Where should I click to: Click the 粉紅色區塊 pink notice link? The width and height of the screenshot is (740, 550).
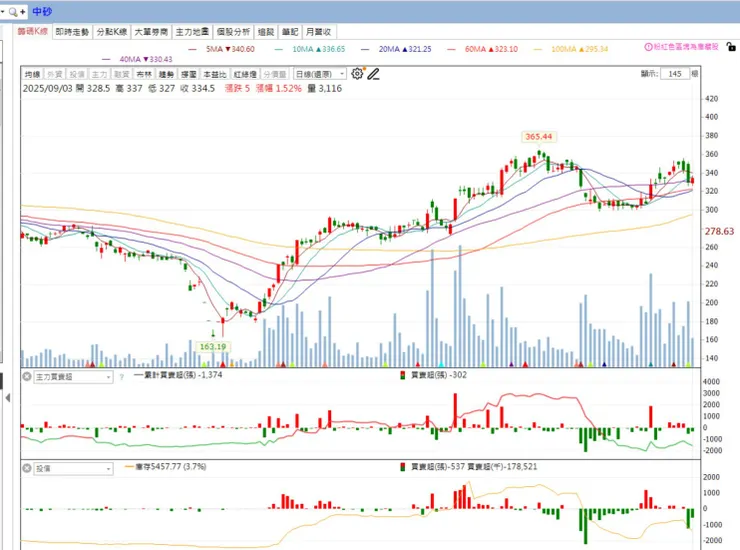tap(686, 47)
